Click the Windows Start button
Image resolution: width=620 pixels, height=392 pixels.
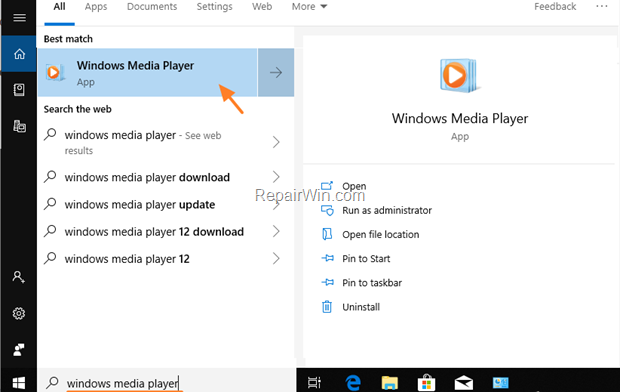click(19, 383)
